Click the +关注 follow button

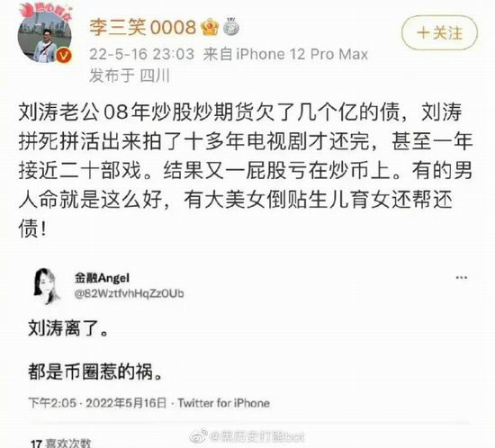point(439,32)
